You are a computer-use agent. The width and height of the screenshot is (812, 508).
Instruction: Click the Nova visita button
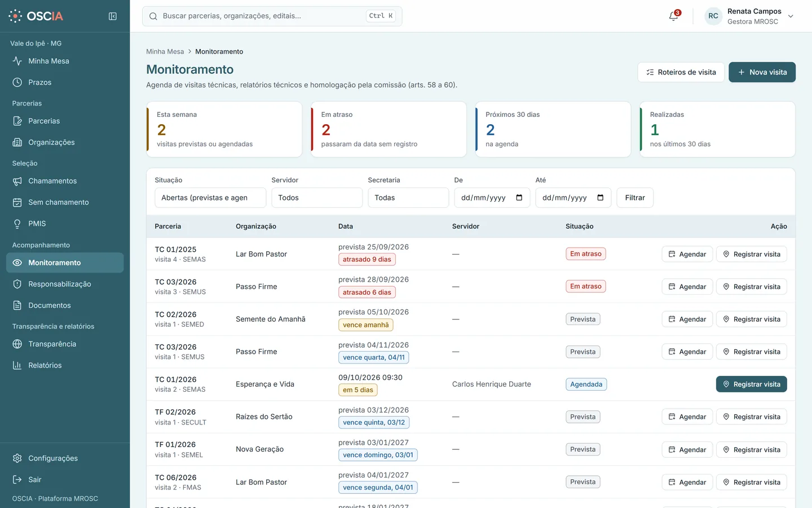pyautogui.click(x=762, y=72)
